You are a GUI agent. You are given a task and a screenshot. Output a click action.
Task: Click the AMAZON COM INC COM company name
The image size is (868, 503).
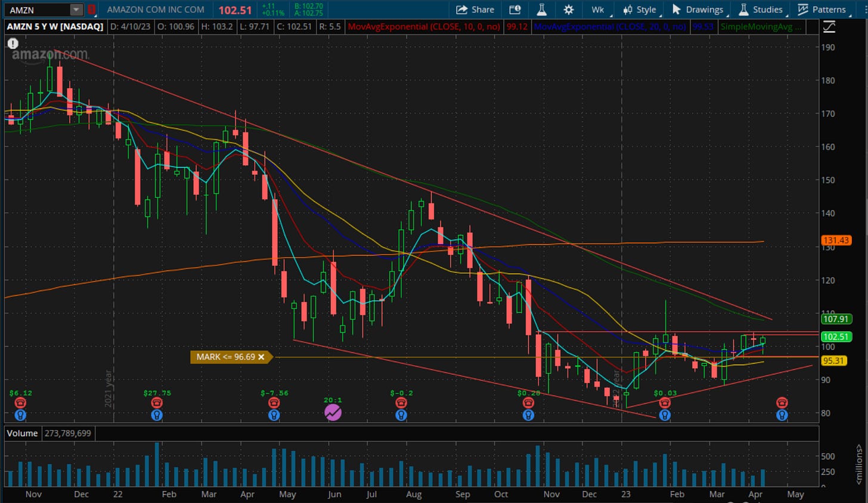[156, 10]
